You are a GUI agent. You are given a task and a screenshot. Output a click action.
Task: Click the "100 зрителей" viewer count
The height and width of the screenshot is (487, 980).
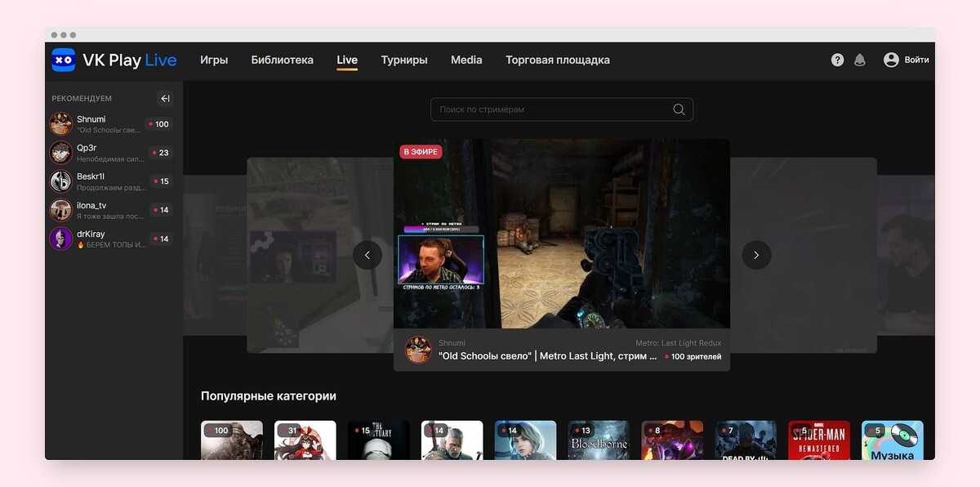click(693, 357)
